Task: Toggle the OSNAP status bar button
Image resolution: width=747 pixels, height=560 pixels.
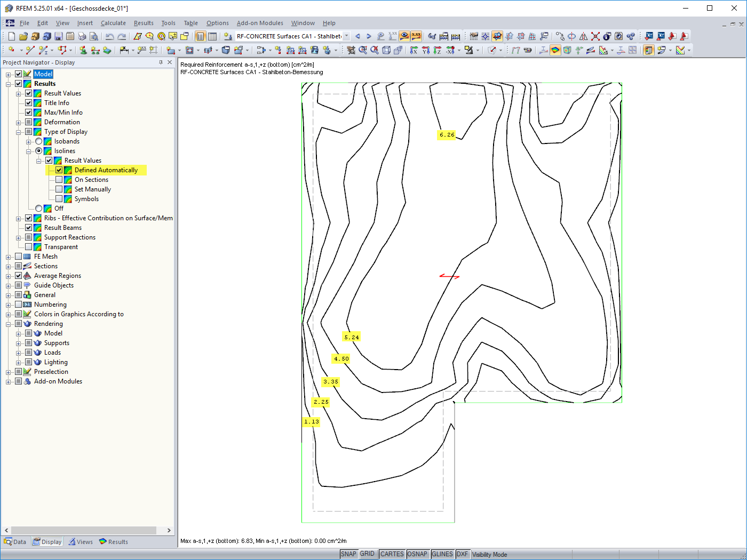Action: 417,554
